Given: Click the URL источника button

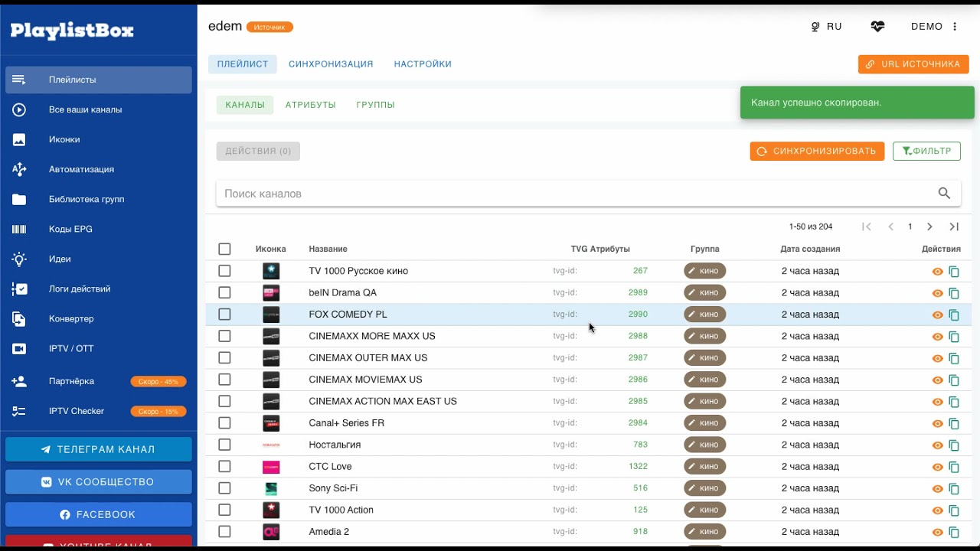Looking at the screenshot, I should (913, 64).
